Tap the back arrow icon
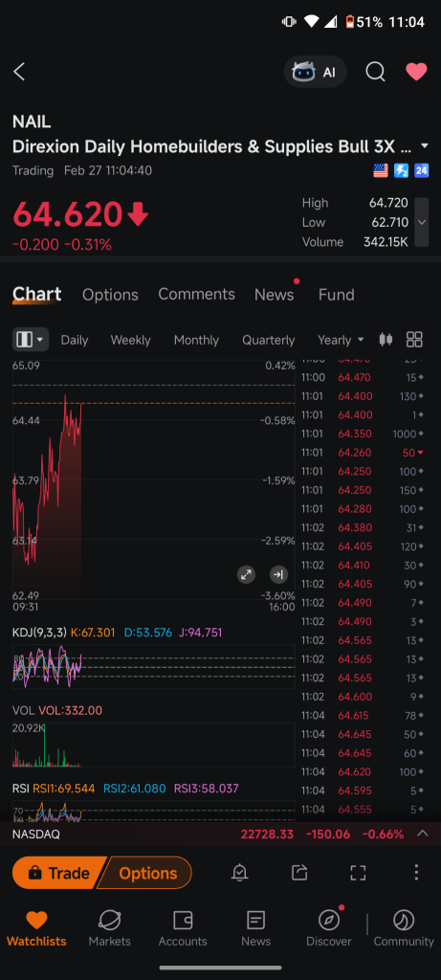441x980 pixels. tap(19, 72)
